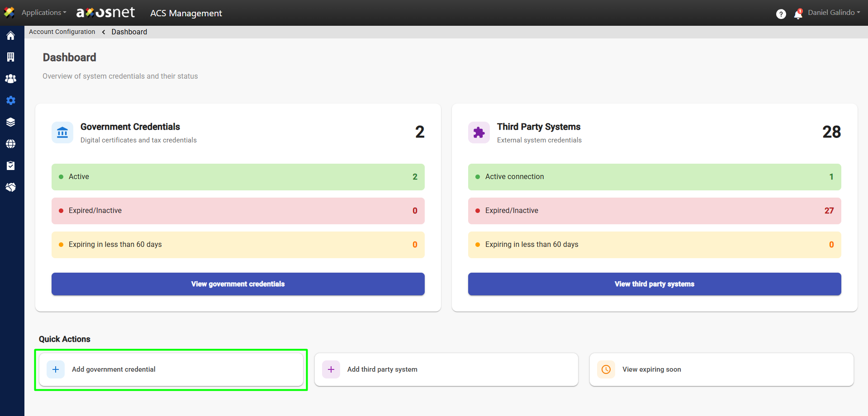
Task: Click the clipboard check sidebar icon
Action: [x=11, y=165]
